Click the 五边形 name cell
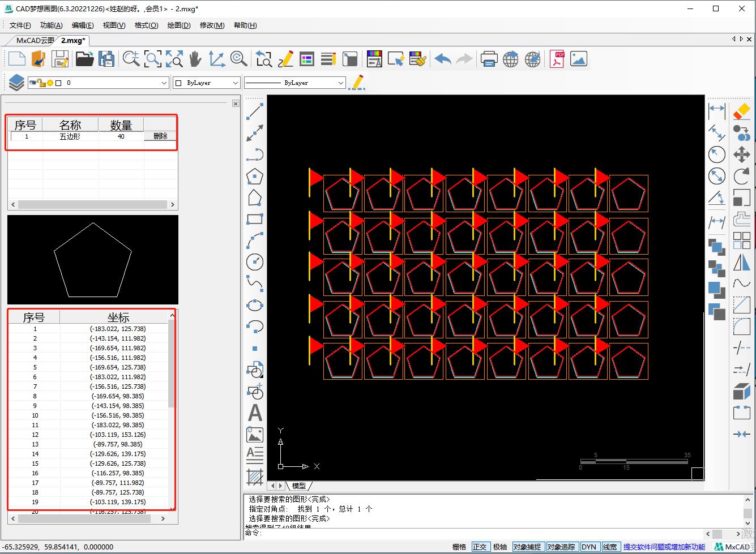 [70, 136]
